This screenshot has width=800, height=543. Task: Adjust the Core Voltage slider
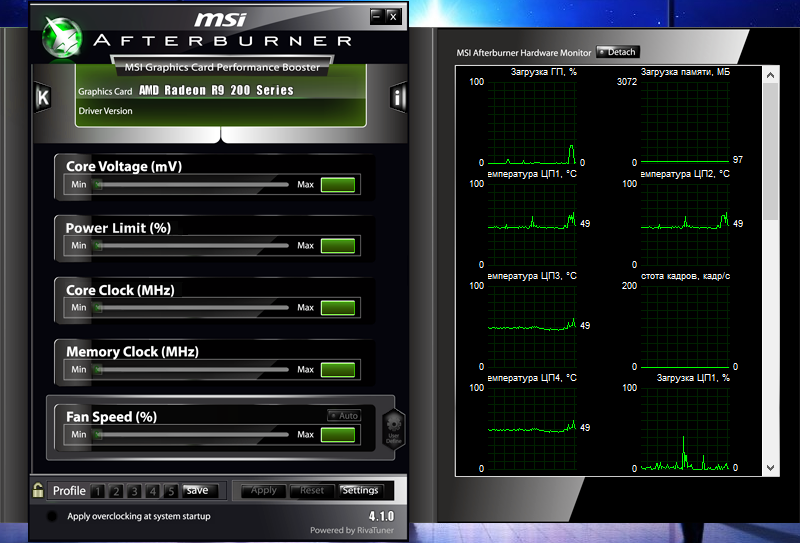point(191,185)
